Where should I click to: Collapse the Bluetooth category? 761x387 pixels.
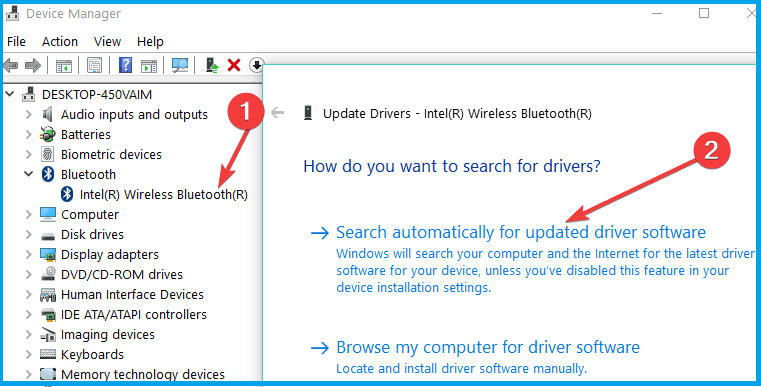pyautogui.click(x=29, y=174)
